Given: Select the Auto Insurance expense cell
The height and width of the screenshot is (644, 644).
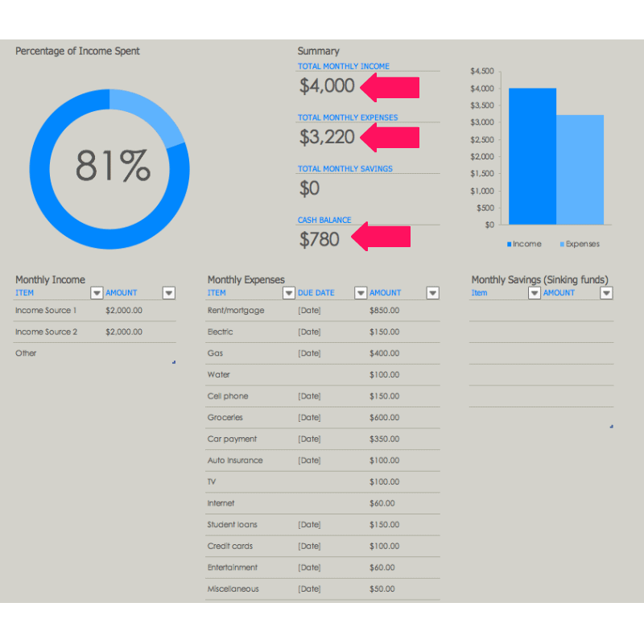Looking at the screenshot, I should pyautogui.click(x=235, y=460).
